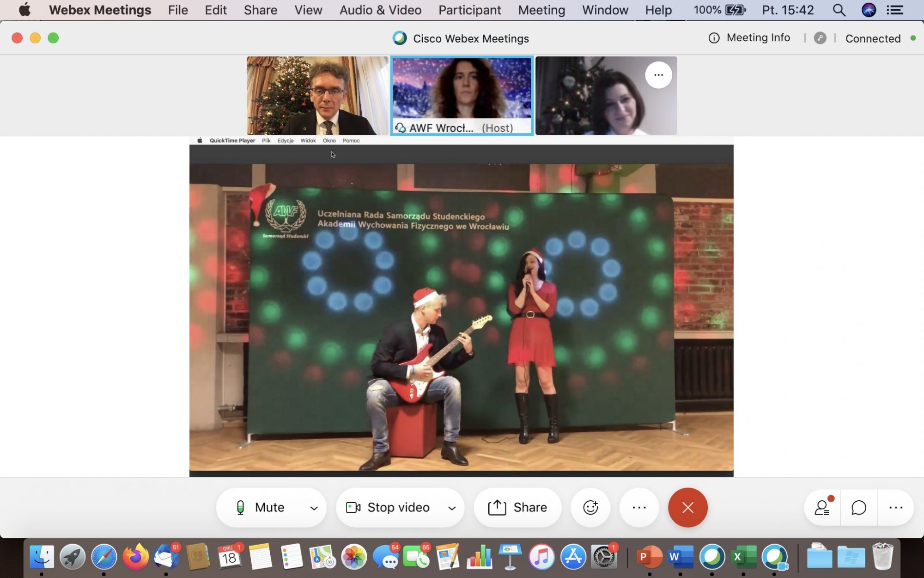
Task: Open the Apple menu
Action: click(24, 10)
